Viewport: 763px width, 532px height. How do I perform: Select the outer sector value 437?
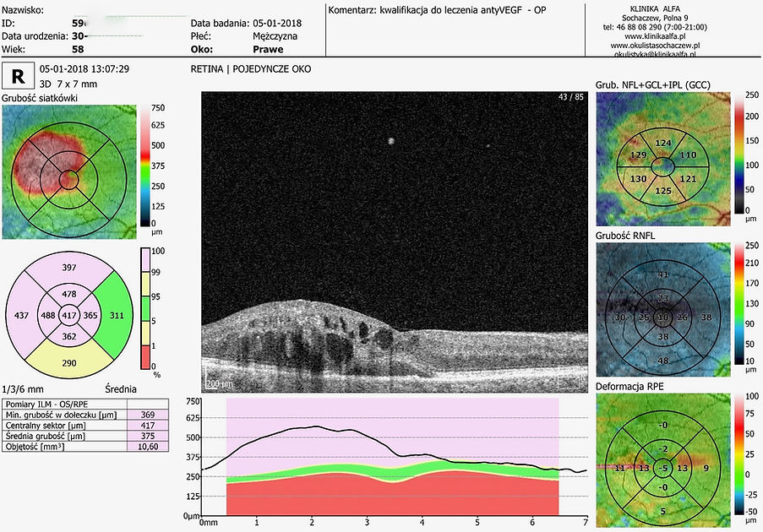(21, 315)
